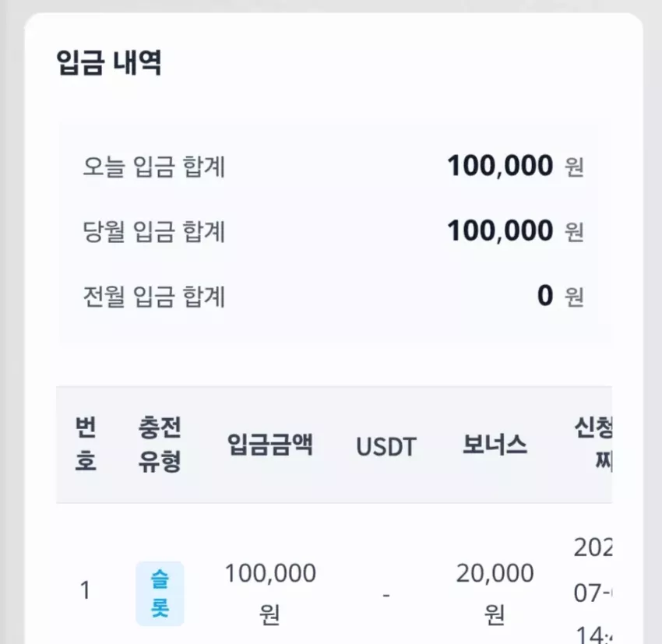Image resolution: width=662 pixels, height=644 pixels.
Task: Click the 입금 내역 heading
Action: 109,63
